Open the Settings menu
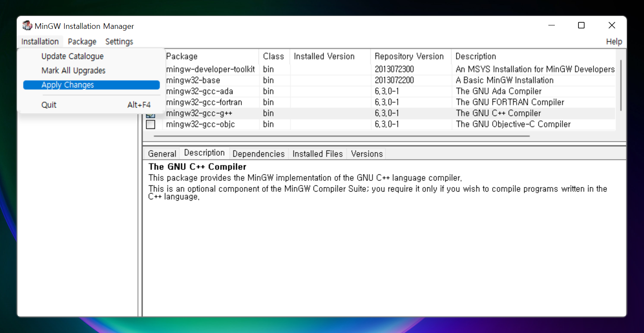Viewport: 644px width, 333px height. click(x=119, y=41)
